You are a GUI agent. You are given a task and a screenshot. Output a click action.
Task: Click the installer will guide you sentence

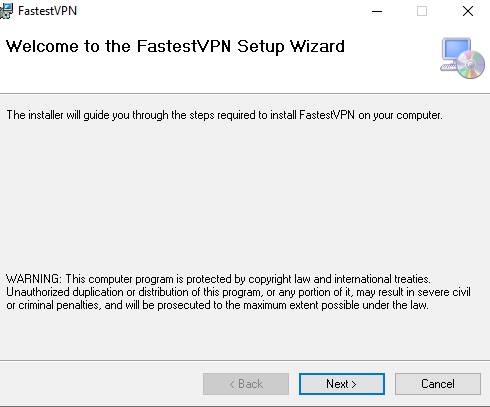[x=224, y=115]
